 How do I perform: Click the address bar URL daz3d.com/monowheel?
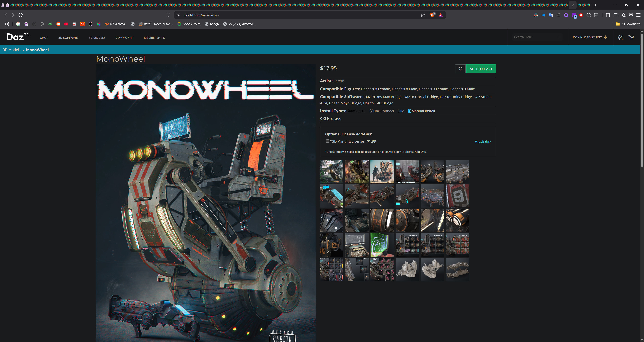point(202,15)
